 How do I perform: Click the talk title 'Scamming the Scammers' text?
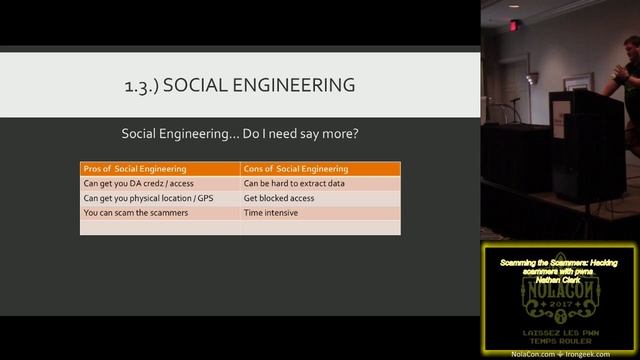pos(558,267)
